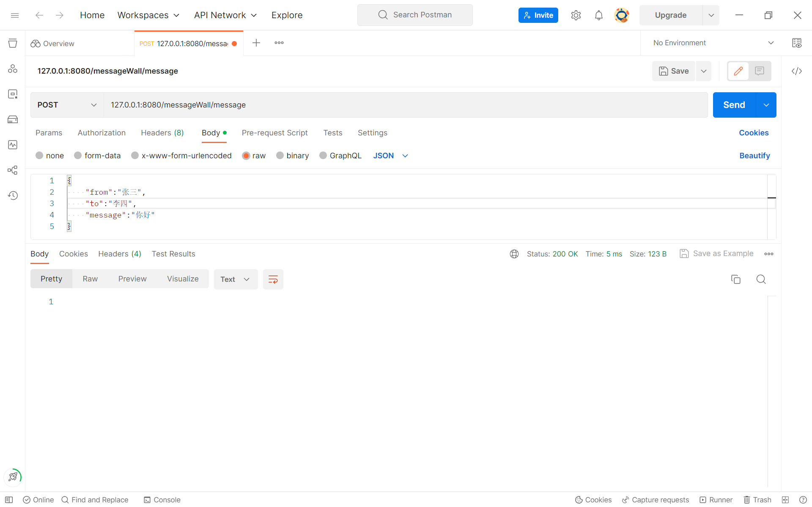This screenshot has width=812, height=507.
Task: Click the Search Postman box
Action: [415, 15]
